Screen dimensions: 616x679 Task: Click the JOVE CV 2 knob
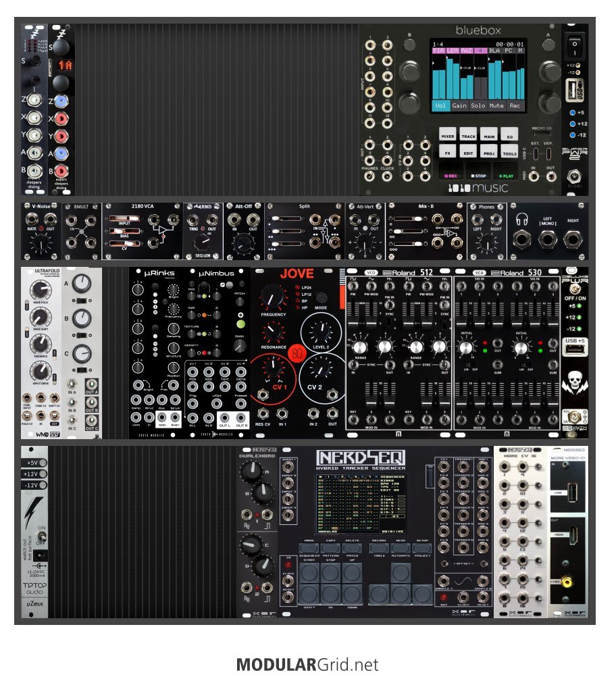(321, 368)
